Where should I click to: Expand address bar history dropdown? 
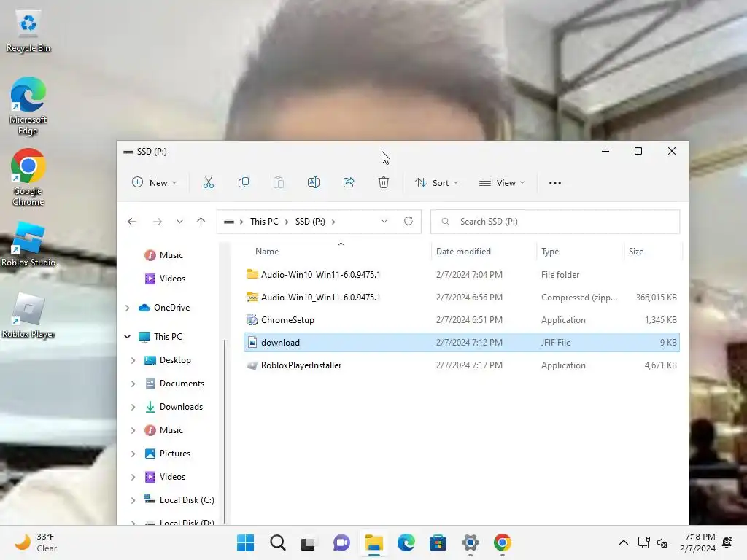pos(384,221)
